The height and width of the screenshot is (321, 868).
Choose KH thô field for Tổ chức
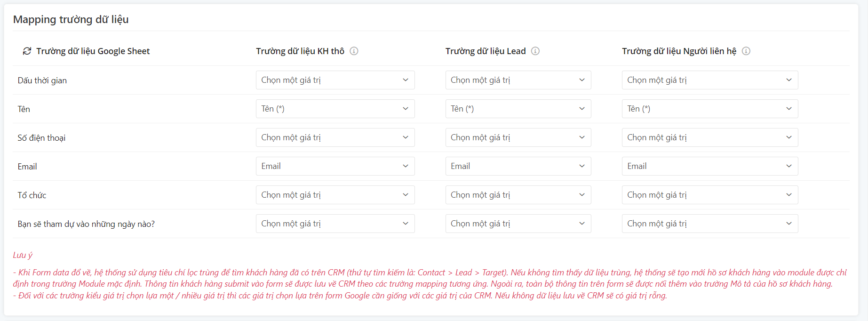pos(335,195)
